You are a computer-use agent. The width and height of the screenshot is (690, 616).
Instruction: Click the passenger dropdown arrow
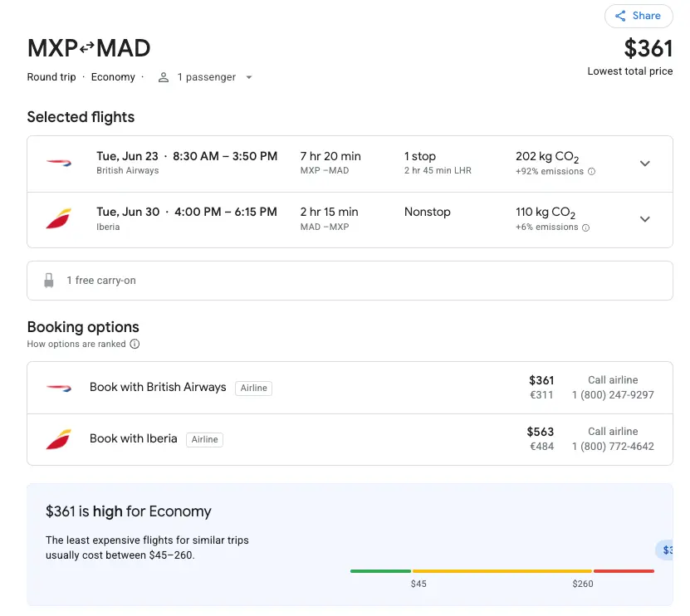[248, 77]
